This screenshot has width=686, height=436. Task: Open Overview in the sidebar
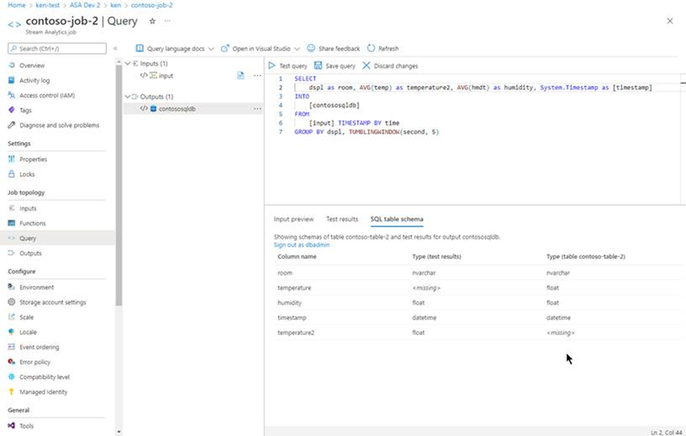coord(32,65)
